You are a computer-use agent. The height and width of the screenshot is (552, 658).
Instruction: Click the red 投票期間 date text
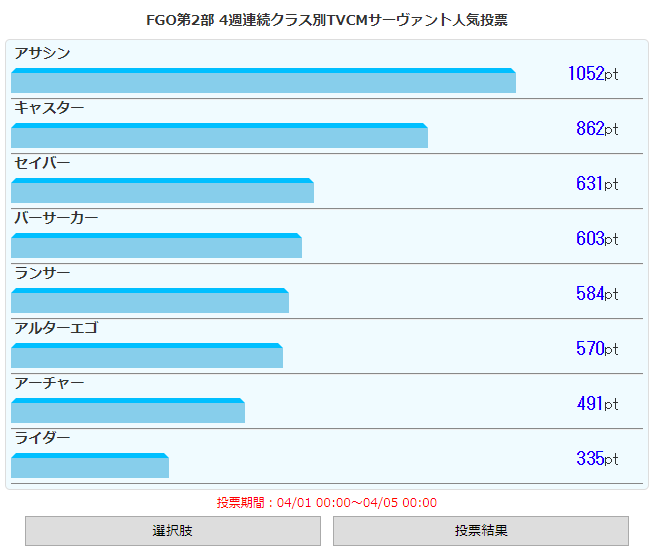[x=327, y=503]
